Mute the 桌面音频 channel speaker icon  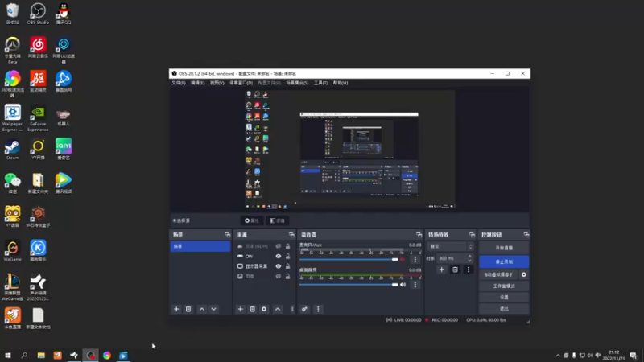coord(403,285)
